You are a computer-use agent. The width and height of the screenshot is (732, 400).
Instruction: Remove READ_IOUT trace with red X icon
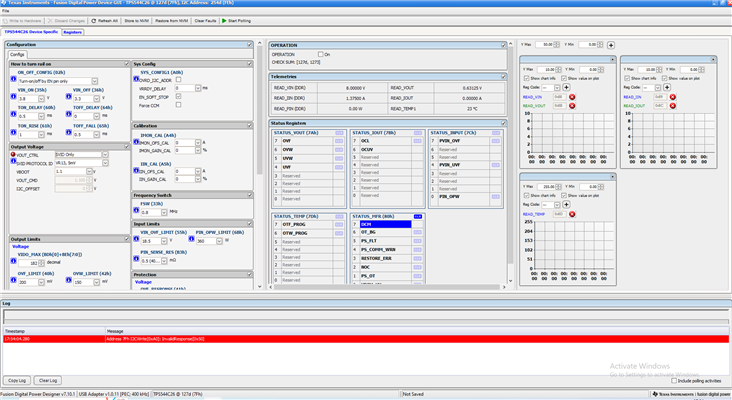click(673, 106)
